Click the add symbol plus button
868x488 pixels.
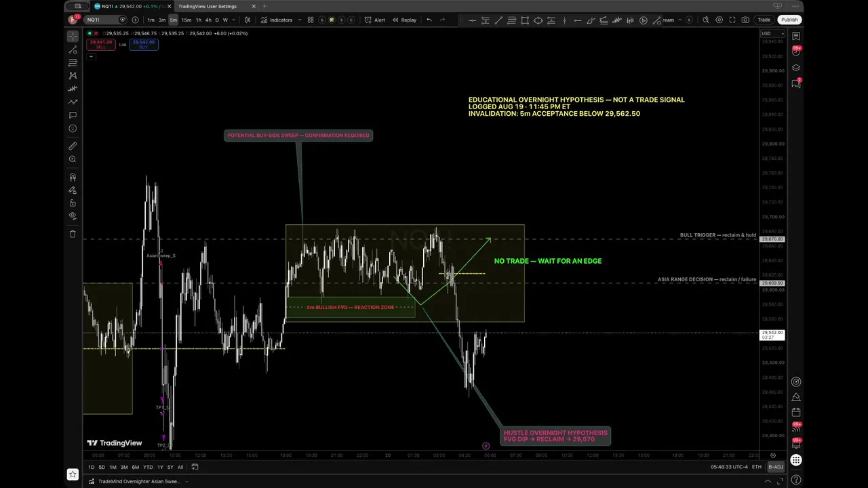135,20
